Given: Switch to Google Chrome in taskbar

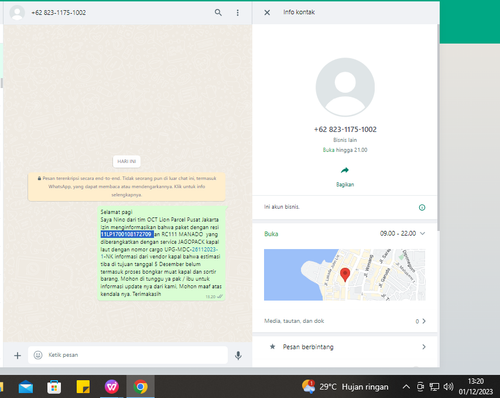Looking at the screenshot, I should coord(140,387).
